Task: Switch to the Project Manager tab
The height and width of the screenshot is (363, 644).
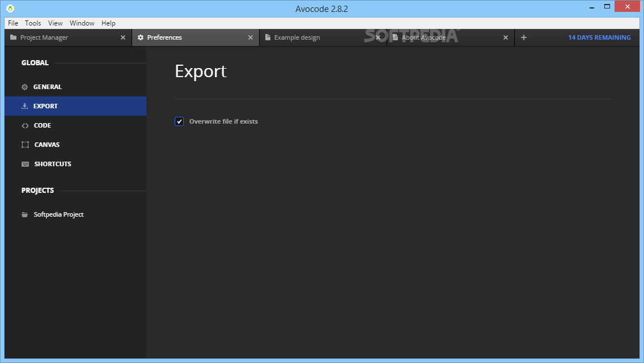Action: tap(68, 37)
